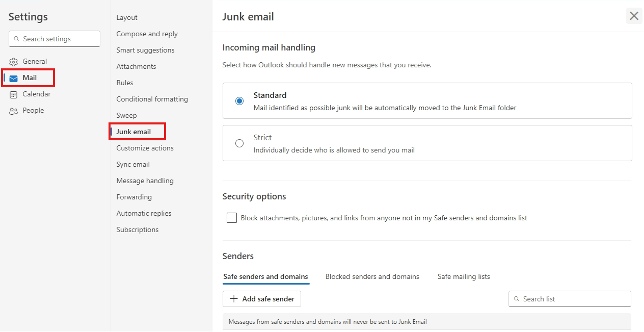Select the Junk email menu item
Image resolution: width=644 pixels, height=332 pixels.
[133, 132]
